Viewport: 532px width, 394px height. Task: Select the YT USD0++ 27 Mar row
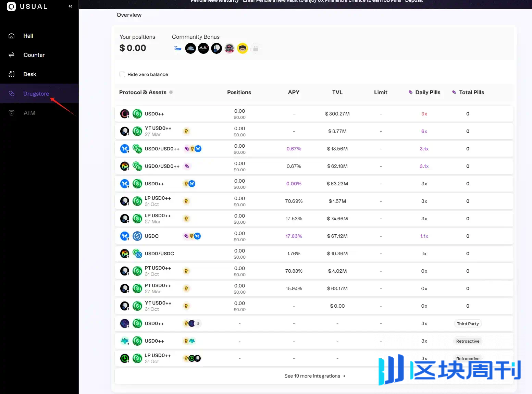(314, 131)
